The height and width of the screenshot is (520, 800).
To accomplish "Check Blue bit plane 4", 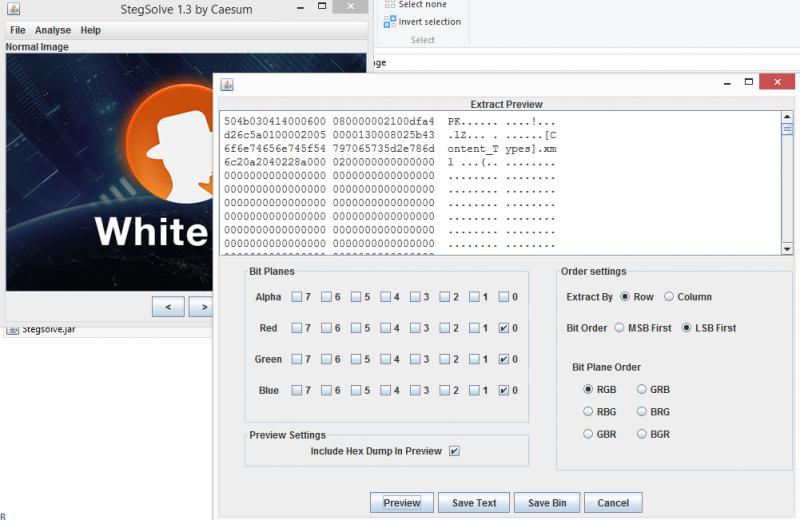I will (x=385, y=390).
